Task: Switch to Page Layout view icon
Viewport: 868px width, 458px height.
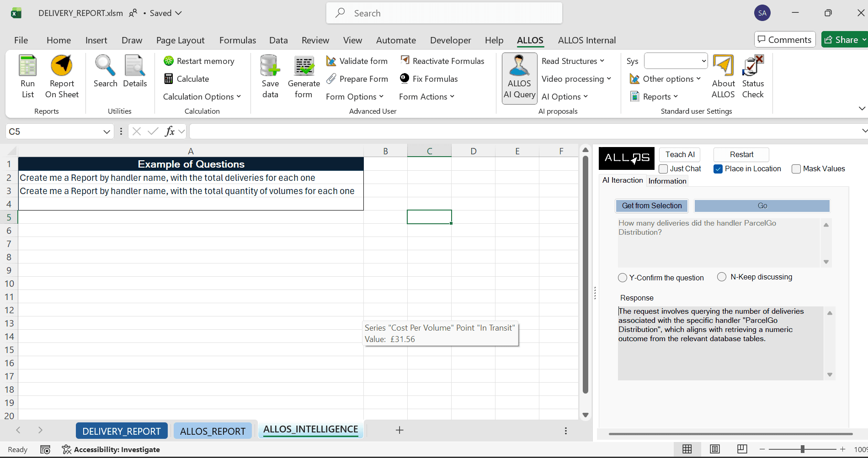Action: click(715, 449)
